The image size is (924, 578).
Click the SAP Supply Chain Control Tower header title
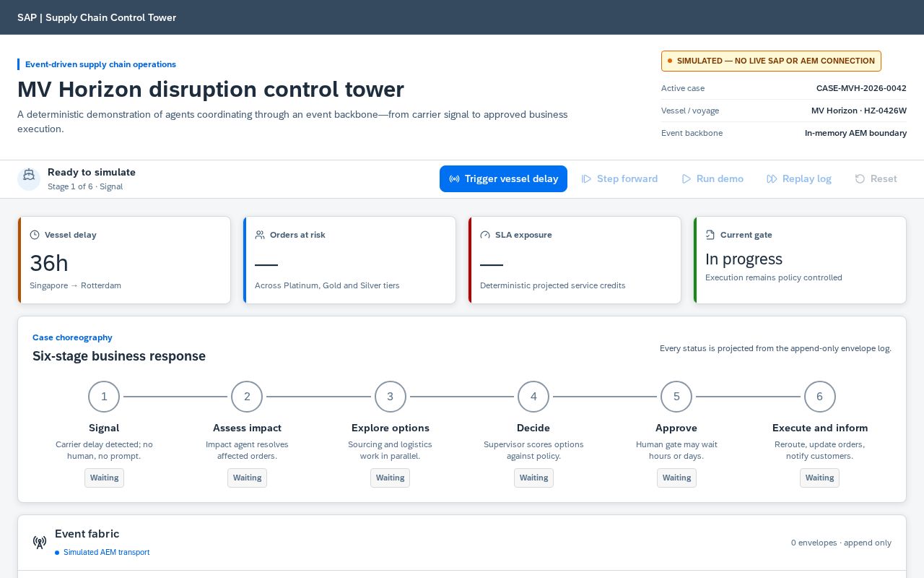point(97,17)
